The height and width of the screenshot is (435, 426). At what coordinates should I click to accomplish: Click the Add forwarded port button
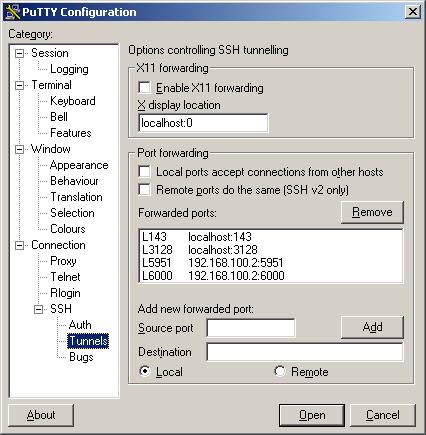pyautogui.click(x=372, y=327)
